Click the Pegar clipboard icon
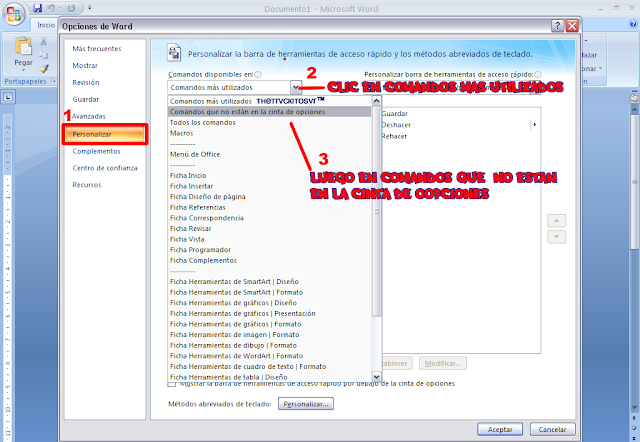 click(x=23, y=47)
